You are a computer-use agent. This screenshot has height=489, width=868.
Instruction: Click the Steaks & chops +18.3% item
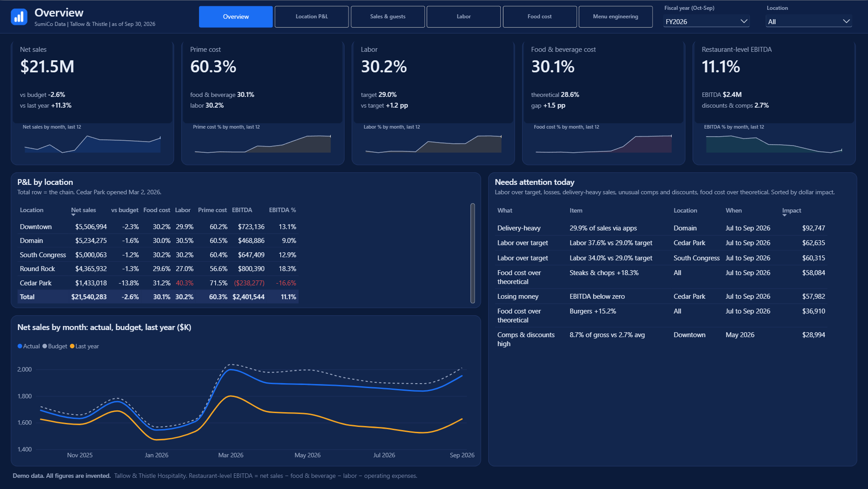[x=604, y=273]
